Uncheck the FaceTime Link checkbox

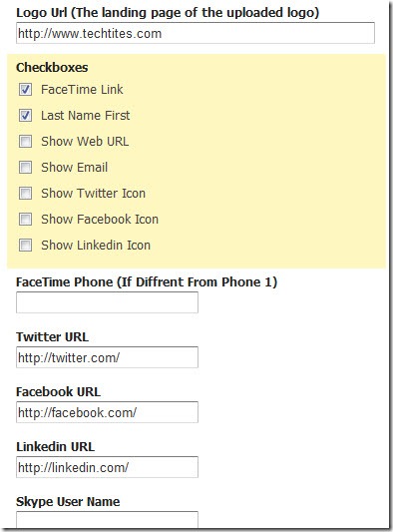[x=25, y=90]
